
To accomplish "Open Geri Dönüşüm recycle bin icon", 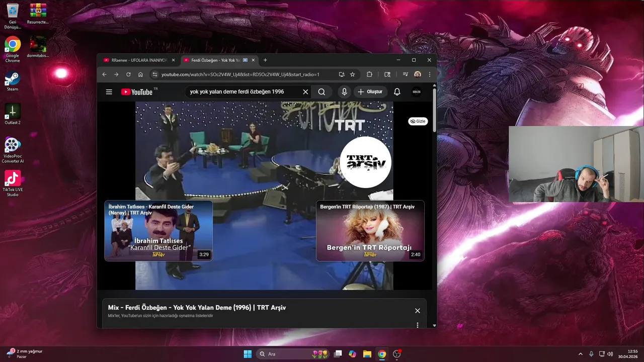I will tap(13, 17).
